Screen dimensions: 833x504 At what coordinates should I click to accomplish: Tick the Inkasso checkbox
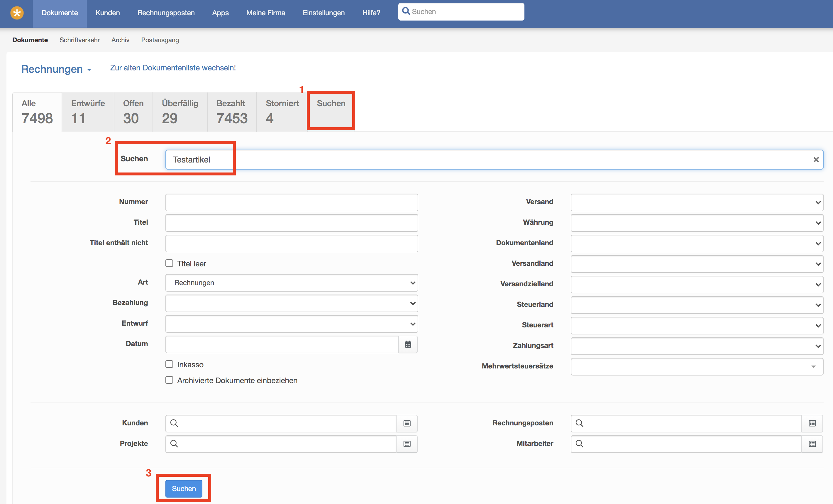point(169,364)
